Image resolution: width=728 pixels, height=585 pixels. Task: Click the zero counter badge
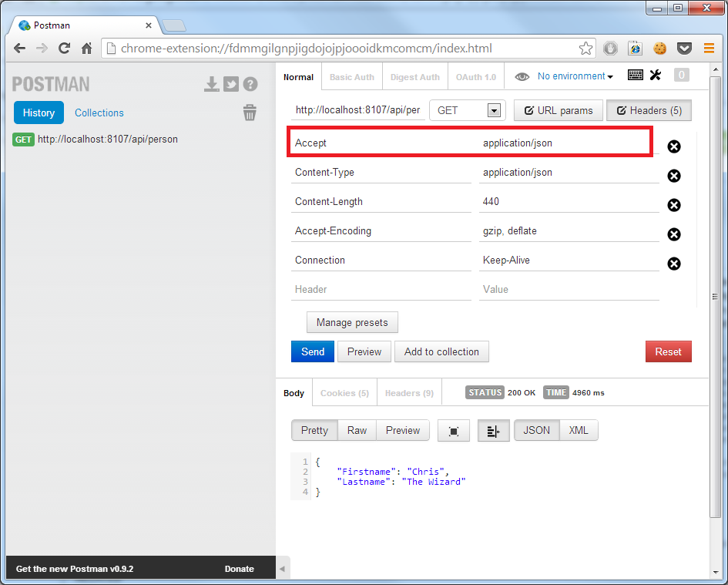click(681, 75)
